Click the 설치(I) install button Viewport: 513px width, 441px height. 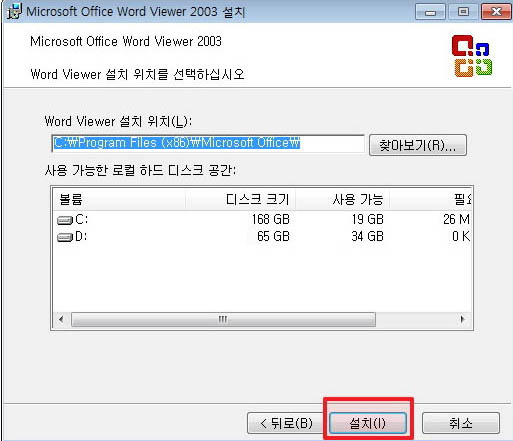pos(368,423)
